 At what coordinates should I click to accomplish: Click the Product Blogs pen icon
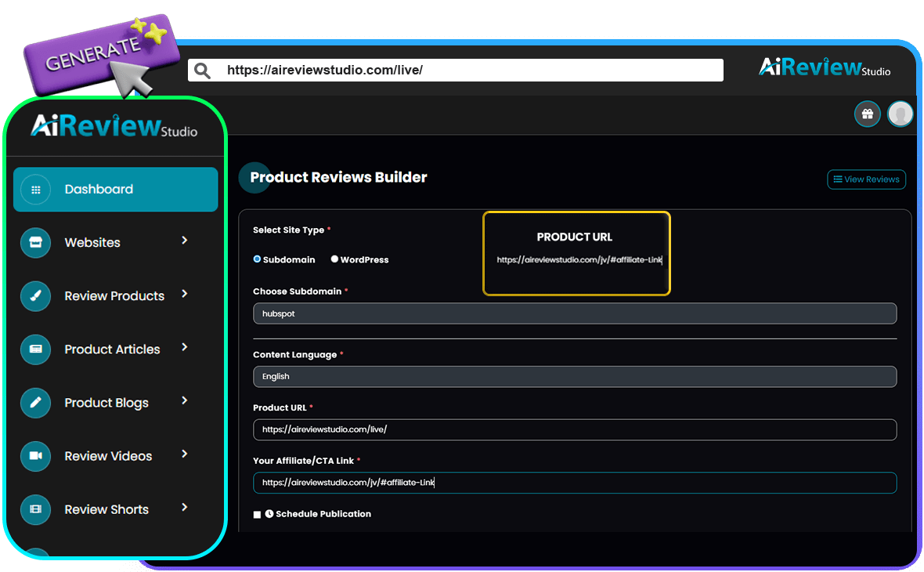[34, 403]
